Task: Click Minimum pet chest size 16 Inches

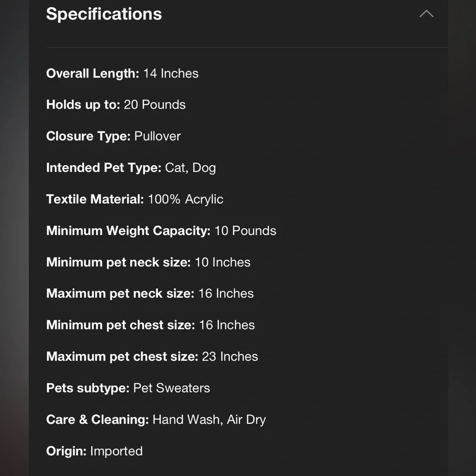Action: [x=150, y=325]
